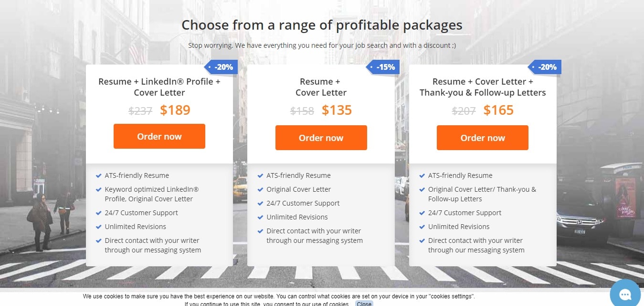The width and height of the screenshot is (644, 306).
Task: Order now for the $189 package
Action: coord(159,136)
